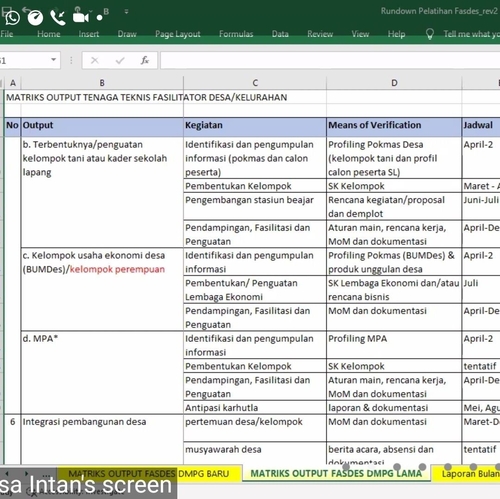
Task: Click the previous sheet navigation arrow
Action: click(x=7, y=473)
